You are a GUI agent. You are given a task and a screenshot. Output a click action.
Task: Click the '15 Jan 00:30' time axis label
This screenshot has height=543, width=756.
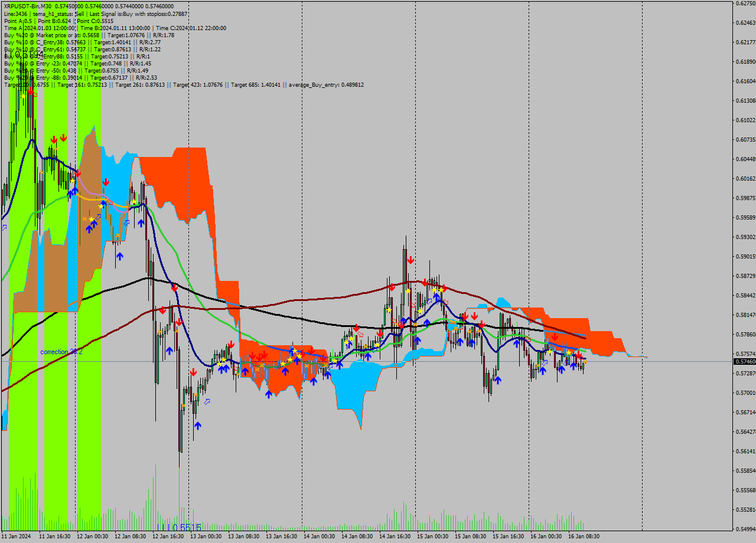click(x=433, y=537)
